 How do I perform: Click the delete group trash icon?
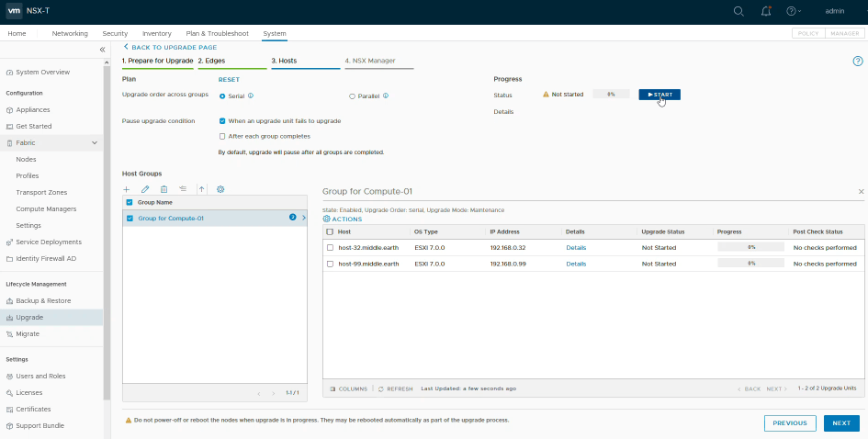point(163,189)
